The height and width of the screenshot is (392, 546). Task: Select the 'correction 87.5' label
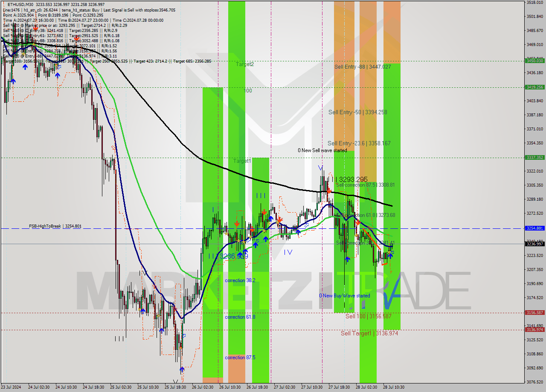pos(240,357)
